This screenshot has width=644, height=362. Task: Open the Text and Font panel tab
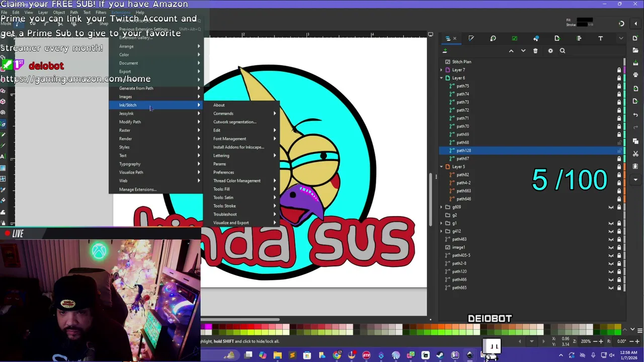coord(600,38)
